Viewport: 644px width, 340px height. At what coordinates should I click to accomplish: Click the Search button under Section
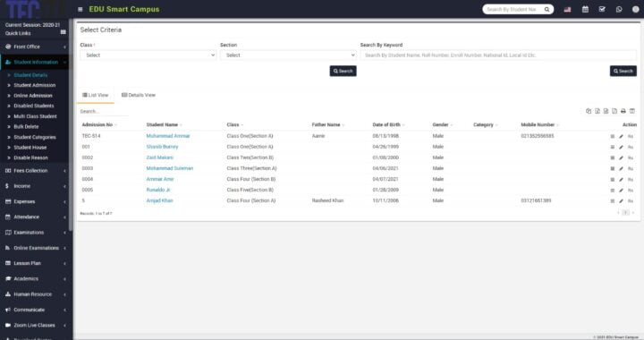(343, 71)
